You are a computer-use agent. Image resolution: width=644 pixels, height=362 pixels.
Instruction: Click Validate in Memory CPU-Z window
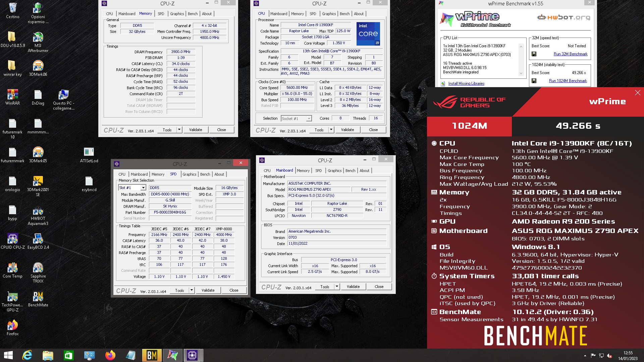196,130
